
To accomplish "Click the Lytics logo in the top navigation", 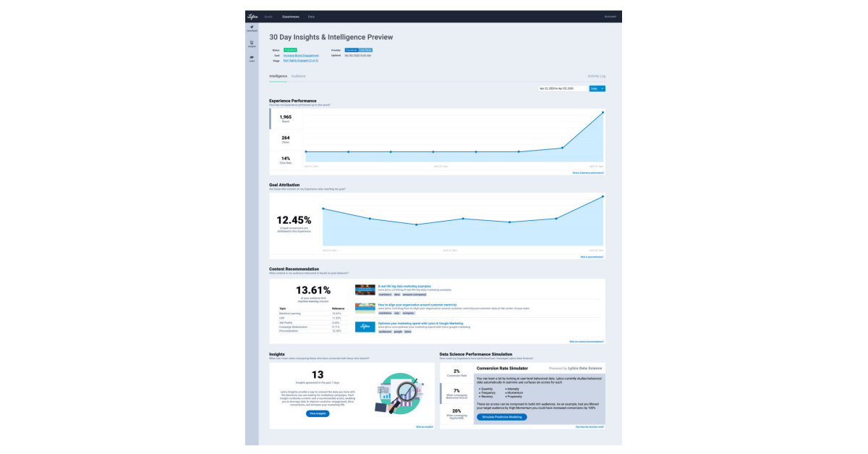I will pos(253,16).
